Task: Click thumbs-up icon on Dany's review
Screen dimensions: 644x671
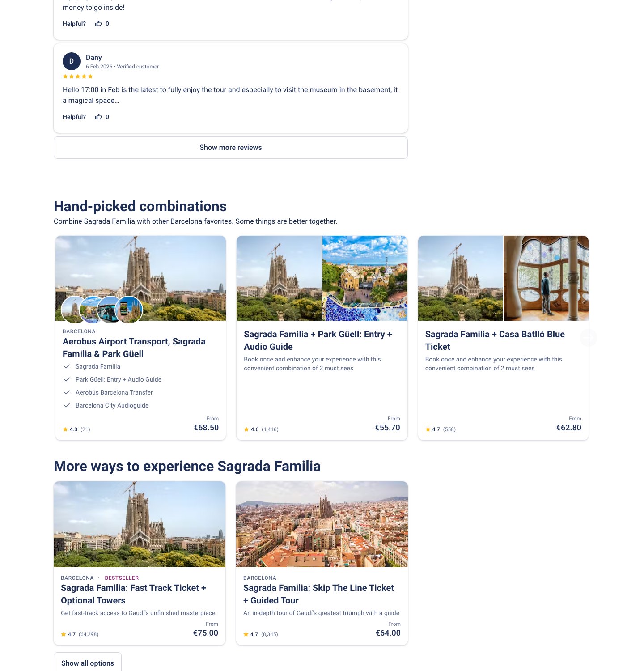Action: pos(98,117)
